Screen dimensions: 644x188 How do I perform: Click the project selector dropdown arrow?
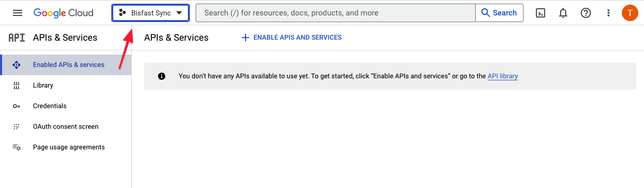coord(179,13)
